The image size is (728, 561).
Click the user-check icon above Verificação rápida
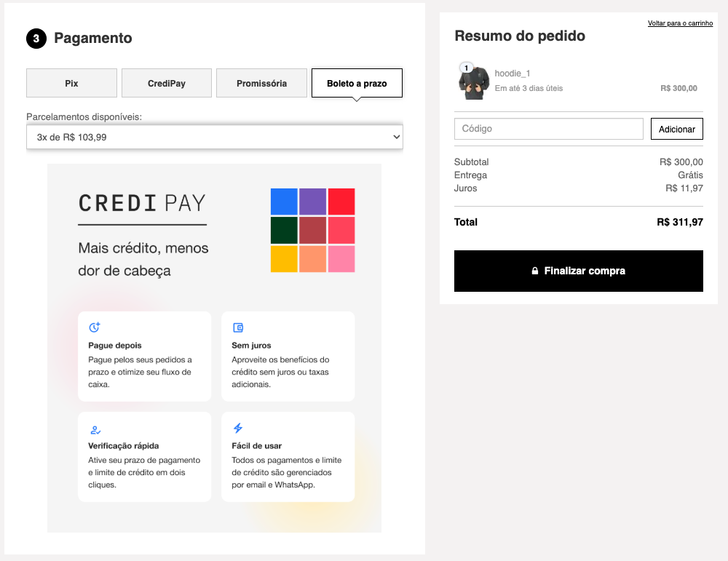click(x=95, y=430)
